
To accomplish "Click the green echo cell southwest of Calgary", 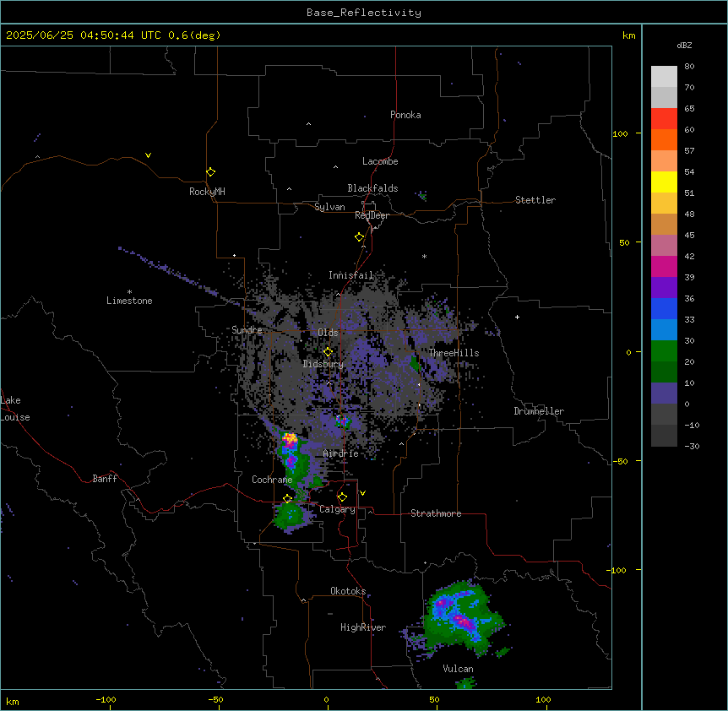I will (x=291, y=516).
